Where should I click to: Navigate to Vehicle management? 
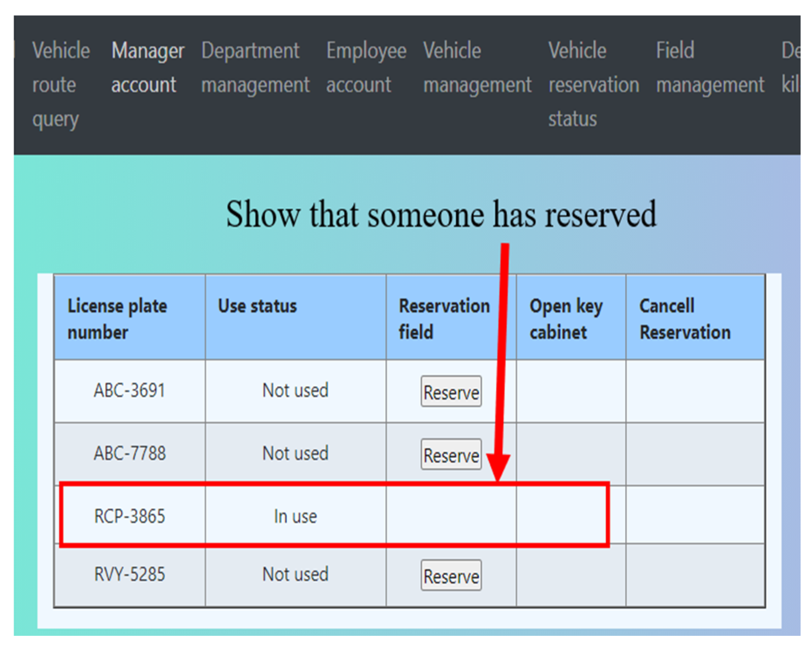[477, 68]
